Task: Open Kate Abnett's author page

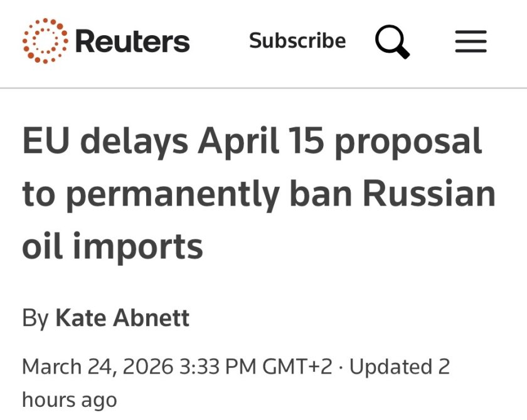Action: point(122,318)
